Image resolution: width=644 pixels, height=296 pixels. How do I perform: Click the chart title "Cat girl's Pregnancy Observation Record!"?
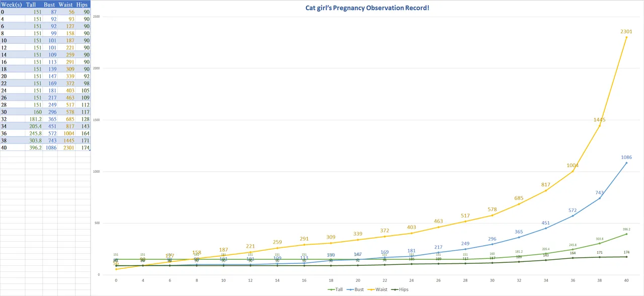click(367, 9)
